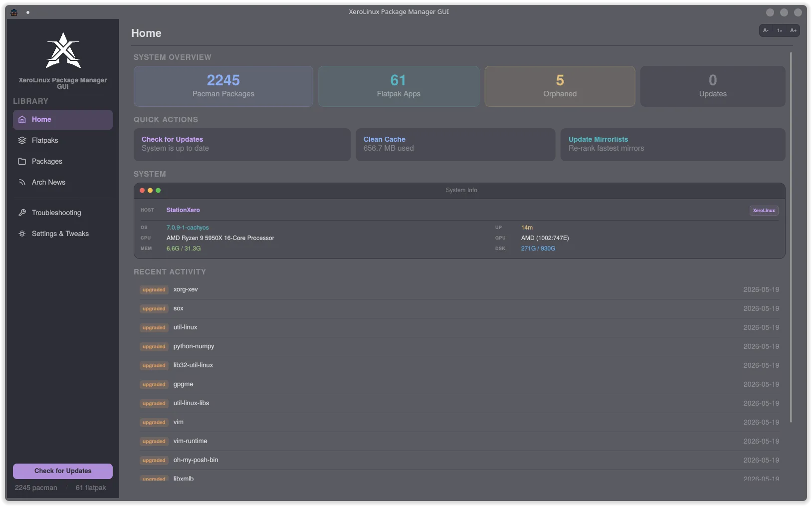This screenshot has height=506, width=812.
Task: Open the Flatpaks section
Action: click(x=63, y=141)
